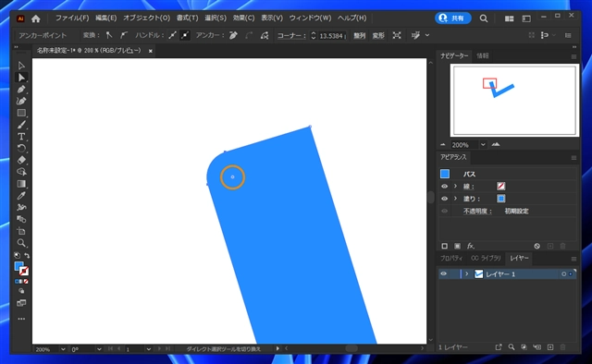Select the Zoom tool
Image resolution: width=592 pixels, height=364 pixels.
tap(21, 243)
